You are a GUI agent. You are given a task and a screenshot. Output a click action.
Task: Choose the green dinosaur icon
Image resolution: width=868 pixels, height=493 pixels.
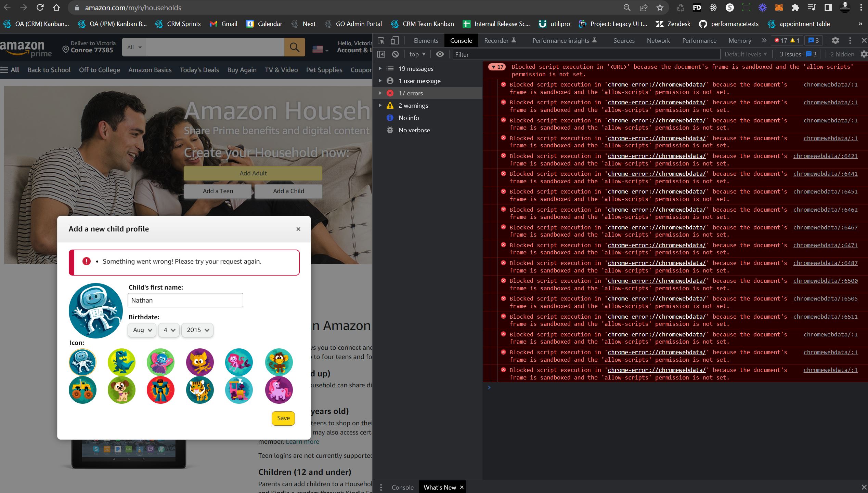[x=121, y=362]
